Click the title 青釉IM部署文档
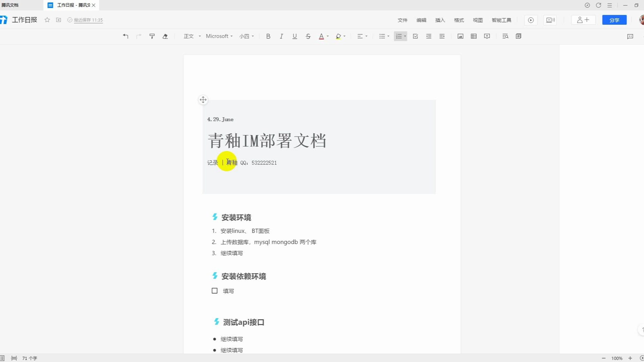Screen dimensions: 644x362 267,141
